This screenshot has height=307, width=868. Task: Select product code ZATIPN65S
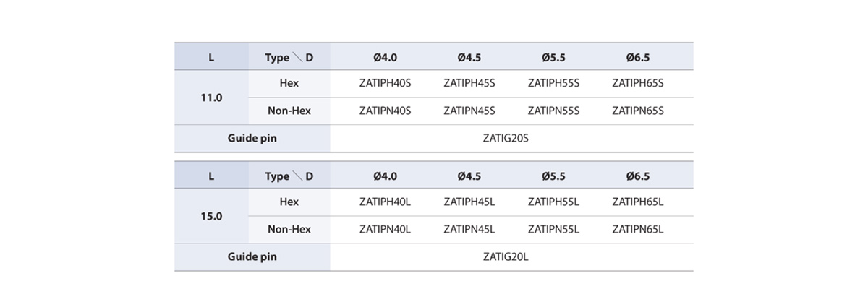[x=638, y=111]
